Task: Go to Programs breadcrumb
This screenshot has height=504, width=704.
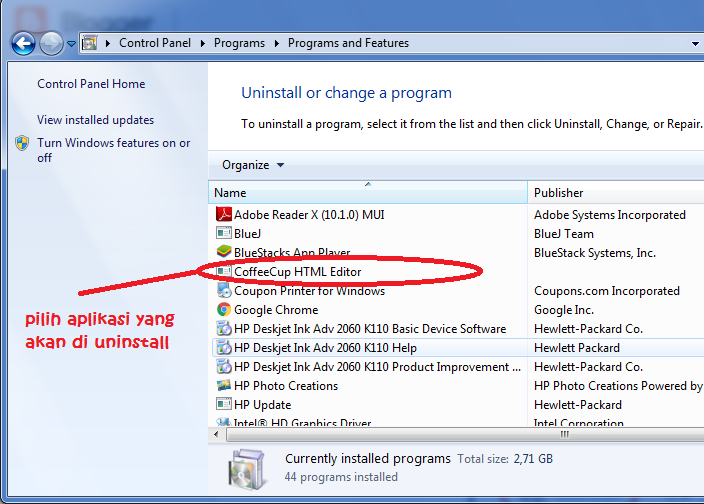Action: [x=239, y=43]
